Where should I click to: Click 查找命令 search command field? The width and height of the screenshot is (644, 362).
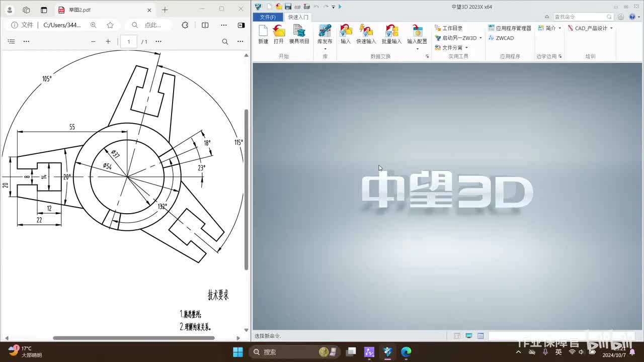[583, 17]
